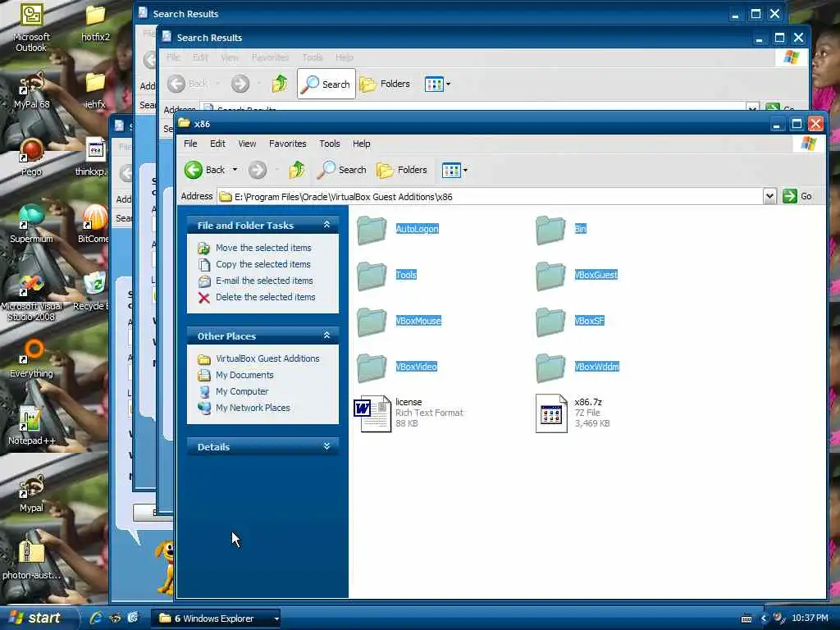840x630 pixels.
Task: Select the Tools folder icon
Action: (x=372, y=276)
